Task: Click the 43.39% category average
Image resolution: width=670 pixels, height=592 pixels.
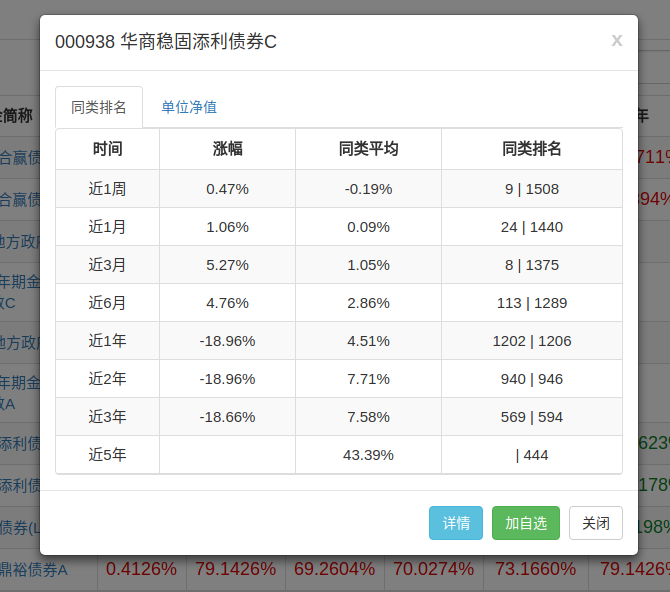Action: [x=368, y=455]
